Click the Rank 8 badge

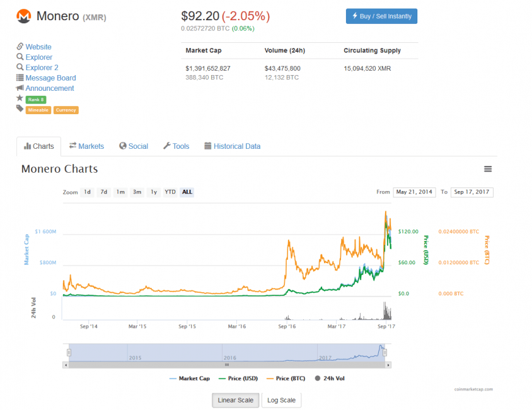point(36,100)
